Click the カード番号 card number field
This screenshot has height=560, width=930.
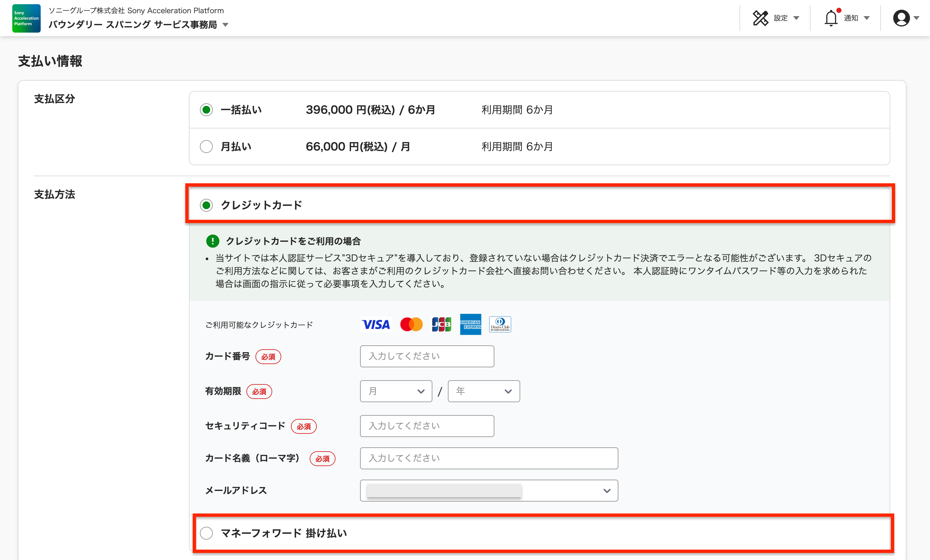427,356
